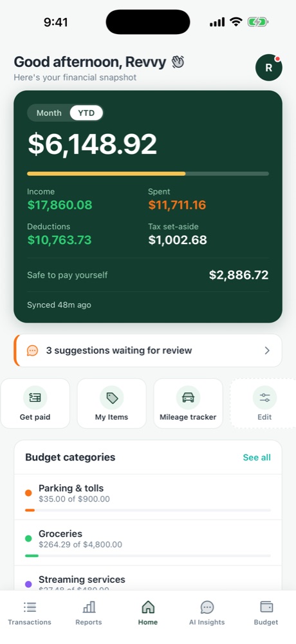Tap the Deductions amount $10,763.73
The height and width of the screenshot is (644, 296).
click(x=59, y=240)
